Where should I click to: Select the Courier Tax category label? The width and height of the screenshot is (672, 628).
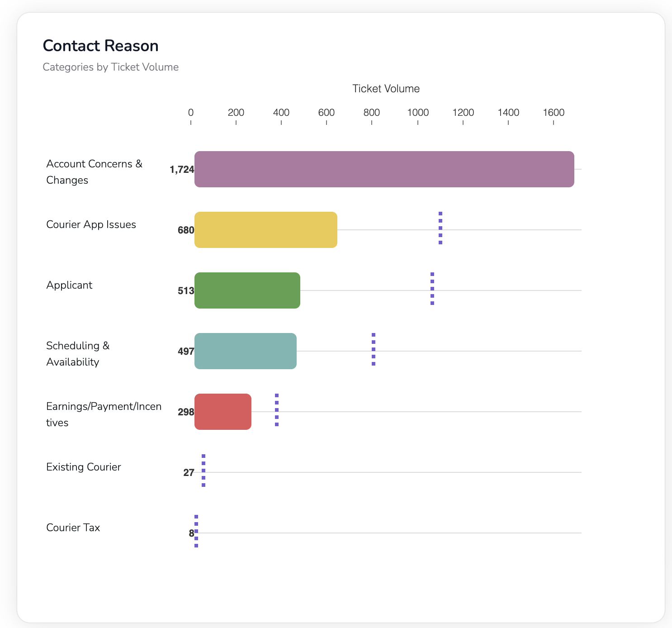(x=73, y=528)
